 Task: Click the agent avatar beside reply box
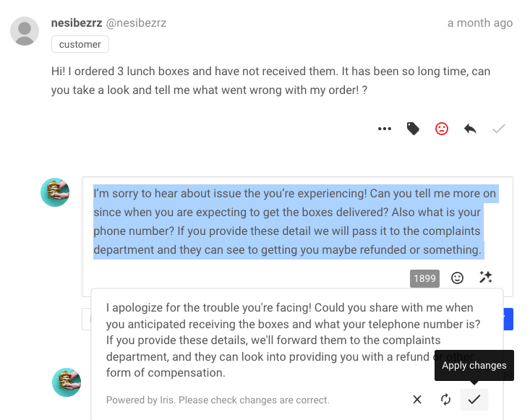(55, 192)
